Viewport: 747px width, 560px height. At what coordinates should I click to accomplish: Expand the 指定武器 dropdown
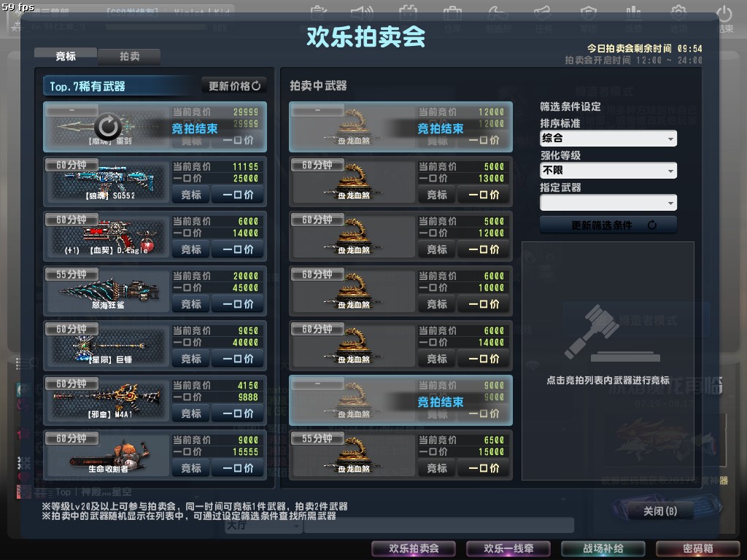tap(608, 203)
